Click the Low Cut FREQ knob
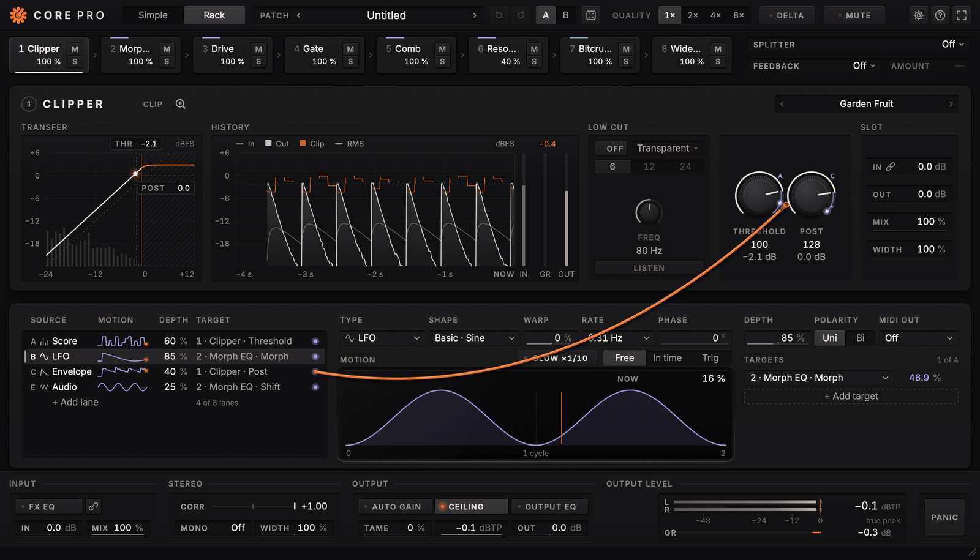The width and height of the screenshot is (980, 560). click(x=649, y=212)
